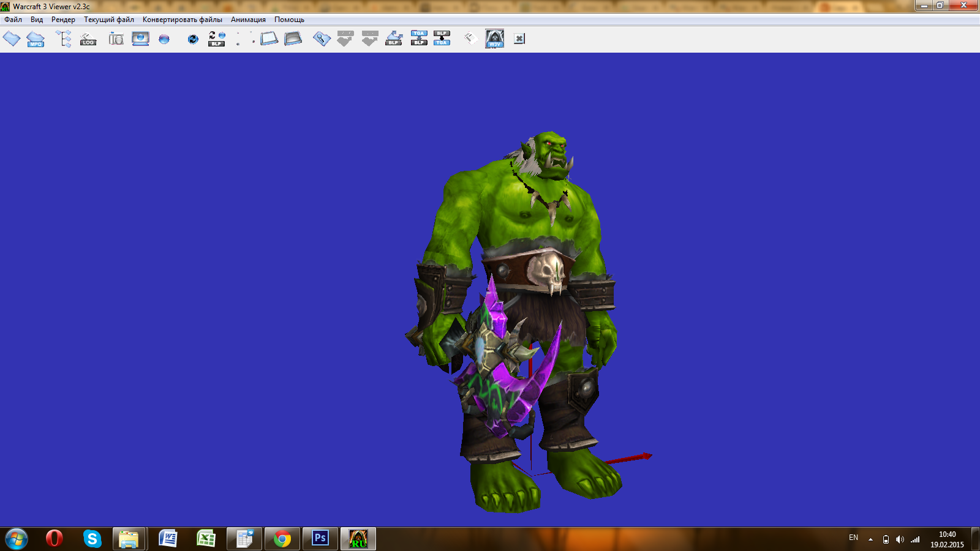This screenshot has height=551, width=980.
Task: Click the blue circular refresh icon
Action: tap(193, 39)
